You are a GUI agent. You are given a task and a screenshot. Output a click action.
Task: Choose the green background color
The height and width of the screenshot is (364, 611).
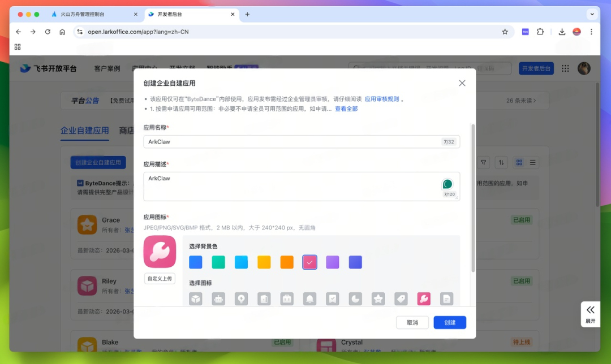point(218,262)
